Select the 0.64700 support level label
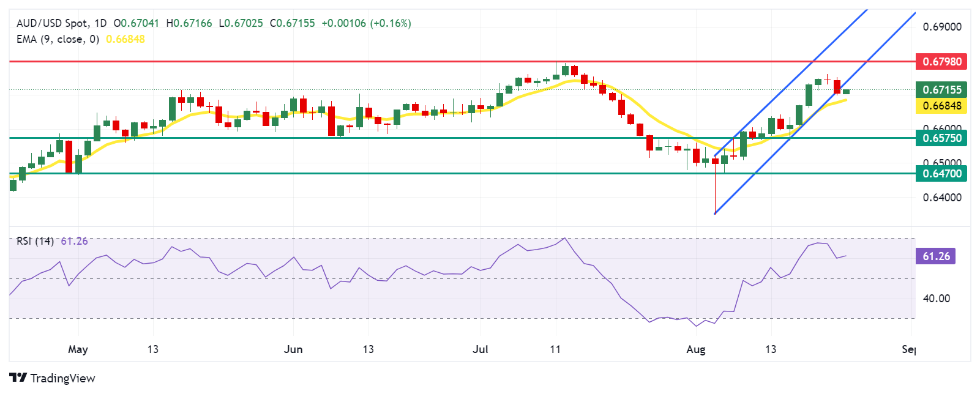Viewport: 980px width, 394px height. pos(942,173)
